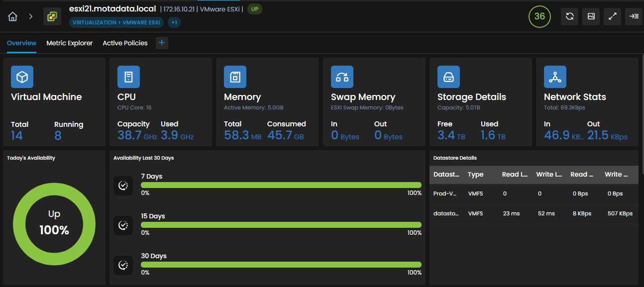The height and width of the screenshot is (287, 644).
Task: Click CPU used value 3.9 GHz
Action: click(x=177, y=135)
